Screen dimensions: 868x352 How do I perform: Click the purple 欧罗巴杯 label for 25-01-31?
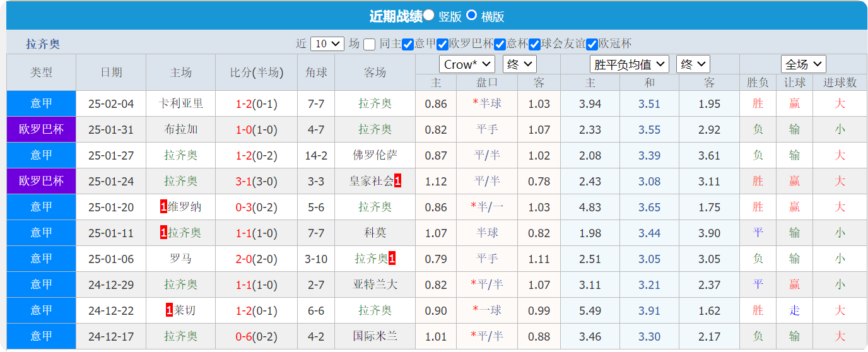coord(42,129)
